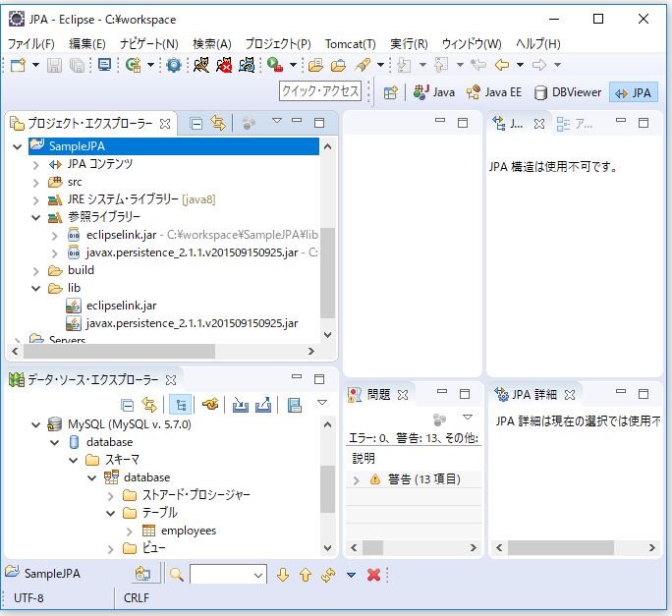Click Link with Editor in Project Explorer
The height and width of the screenshot is (616, 672).
click(x=218, y=123)
